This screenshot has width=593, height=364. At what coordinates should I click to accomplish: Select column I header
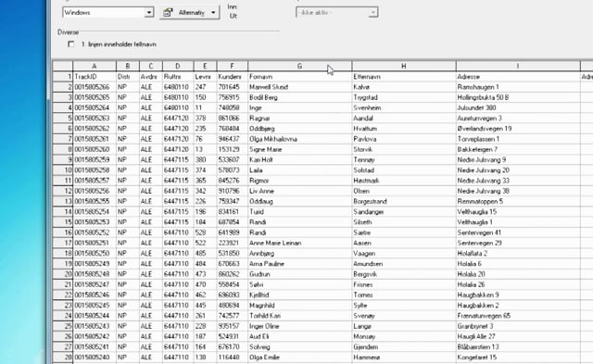[x=518, y=66]
